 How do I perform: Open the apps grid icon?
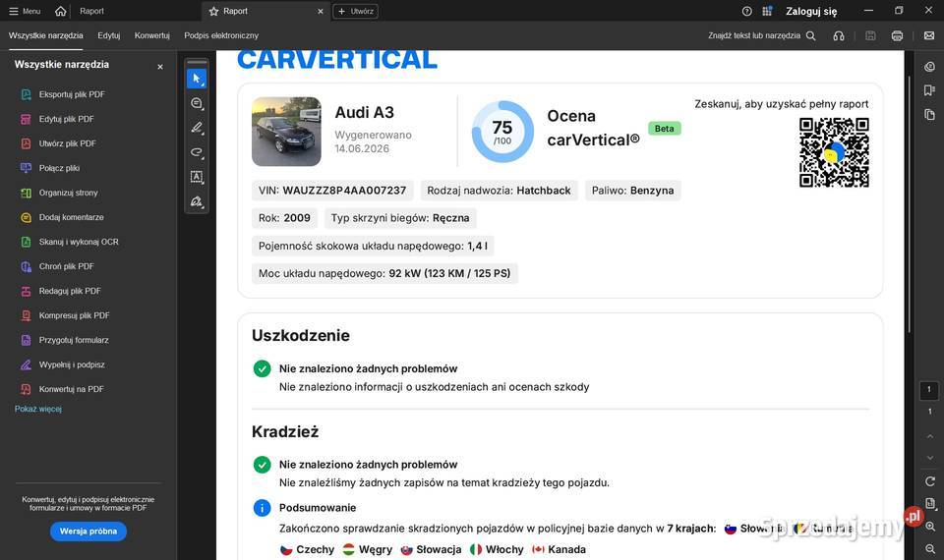(767, 11)
